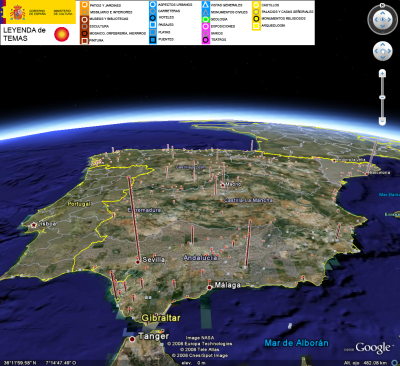Click the North indicator on the compass ring

pos(383,5)
